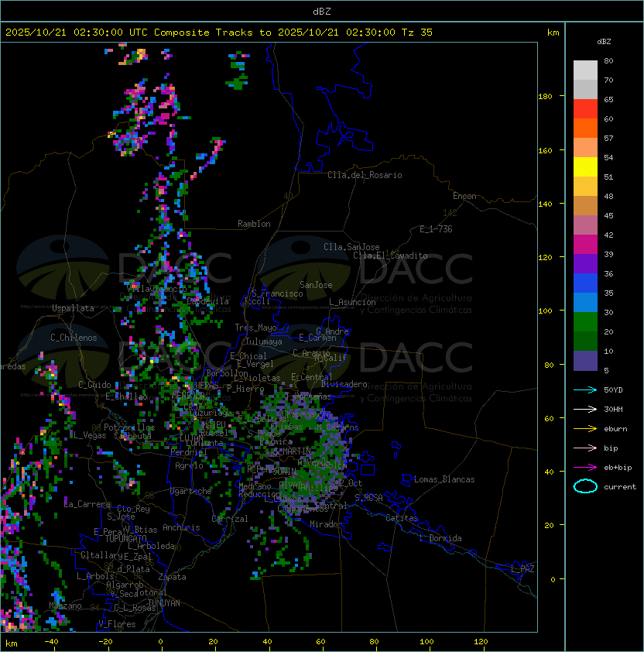
Task: Click the 'Tz 35' header text
Action: coord(417,33)
